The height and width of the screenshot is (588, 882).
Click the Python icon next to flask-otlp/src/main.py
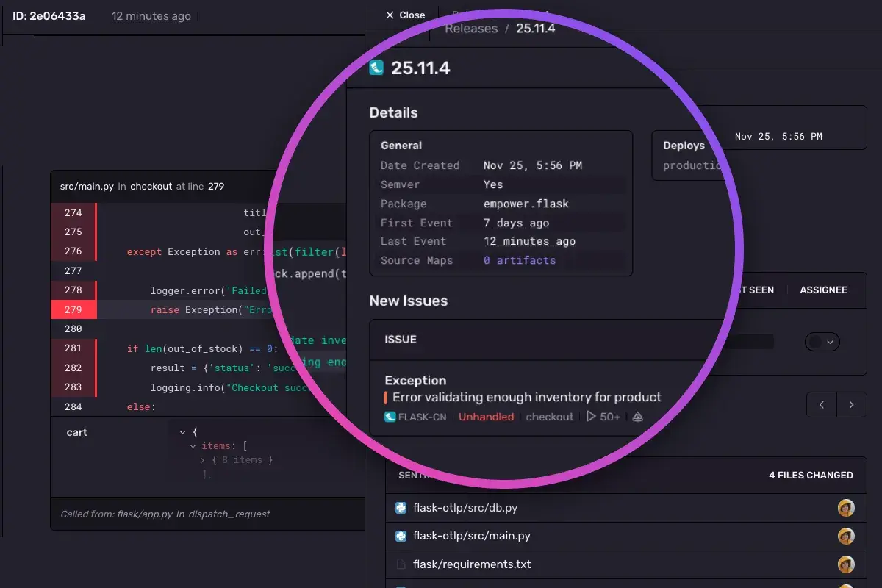pyautogui.click(x=401, y=536)
